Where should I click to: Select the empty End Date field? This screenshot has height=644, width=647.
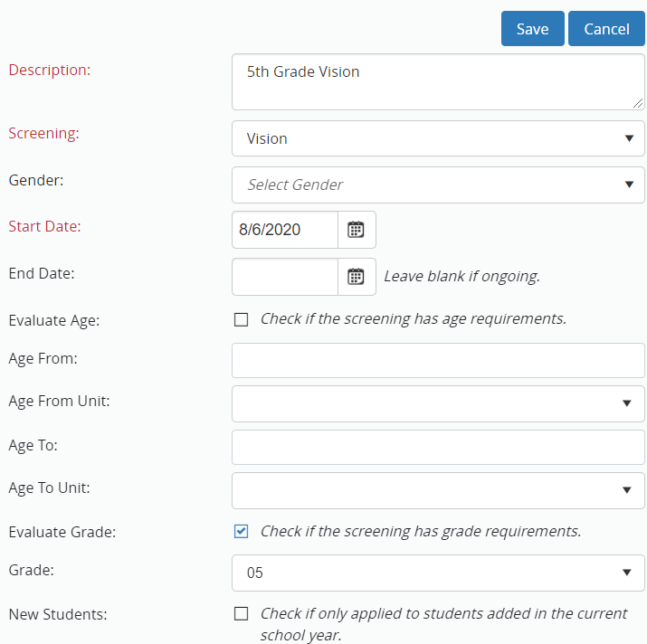click(285, 277)
